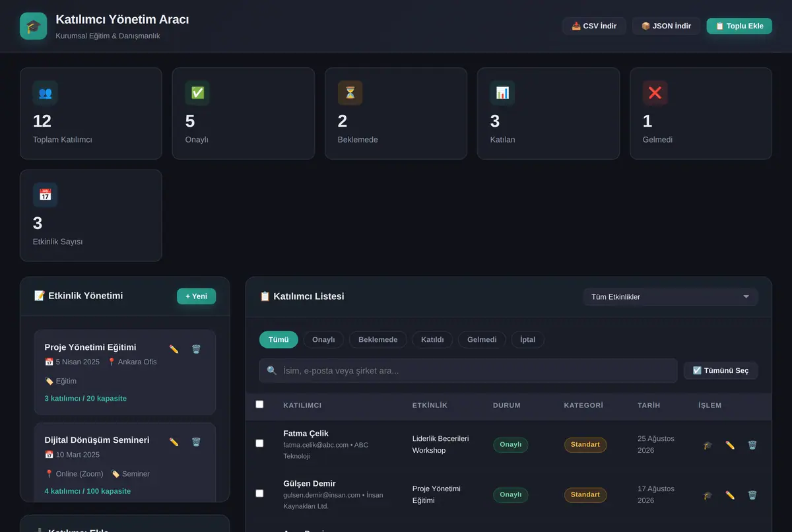Filter list by Gelmedi tab
Image resolution: width=792 pixels, height=532 pixels.
tap(482, 340)
